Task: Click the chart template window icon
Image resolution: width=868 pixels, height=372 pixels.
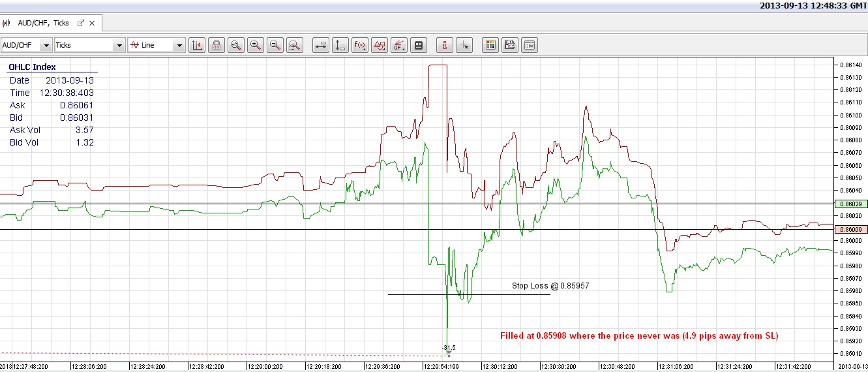Action: pos(530,45)
